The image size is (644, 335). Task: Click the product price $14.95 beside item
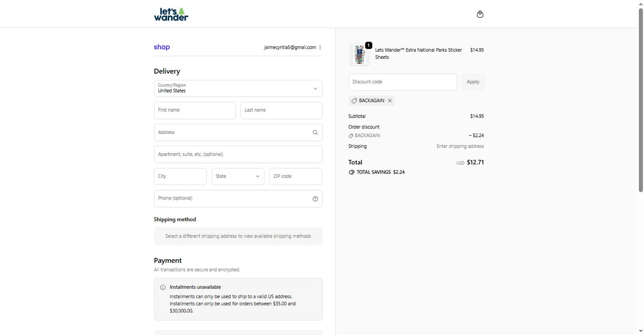point(477,50)
